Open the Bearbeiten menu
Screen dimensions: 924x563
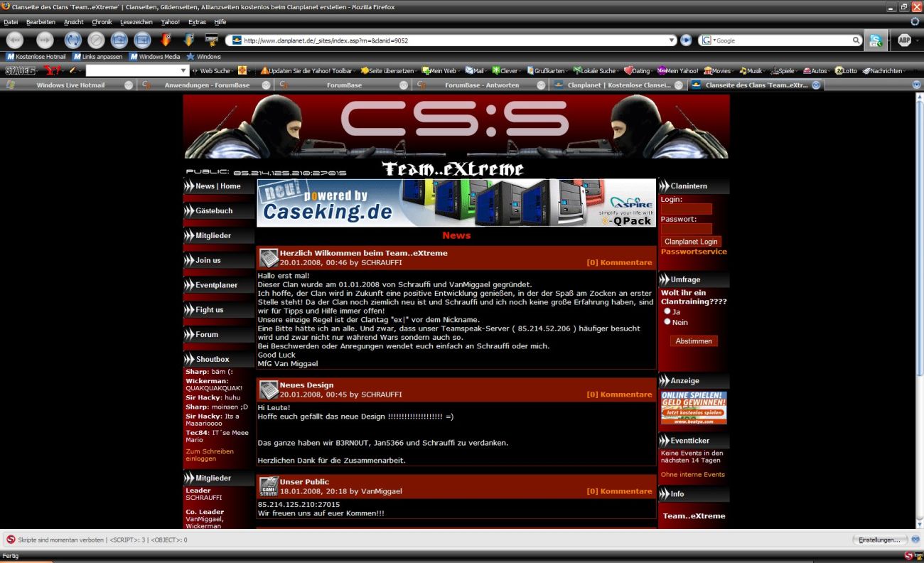(x=41, y=22)
